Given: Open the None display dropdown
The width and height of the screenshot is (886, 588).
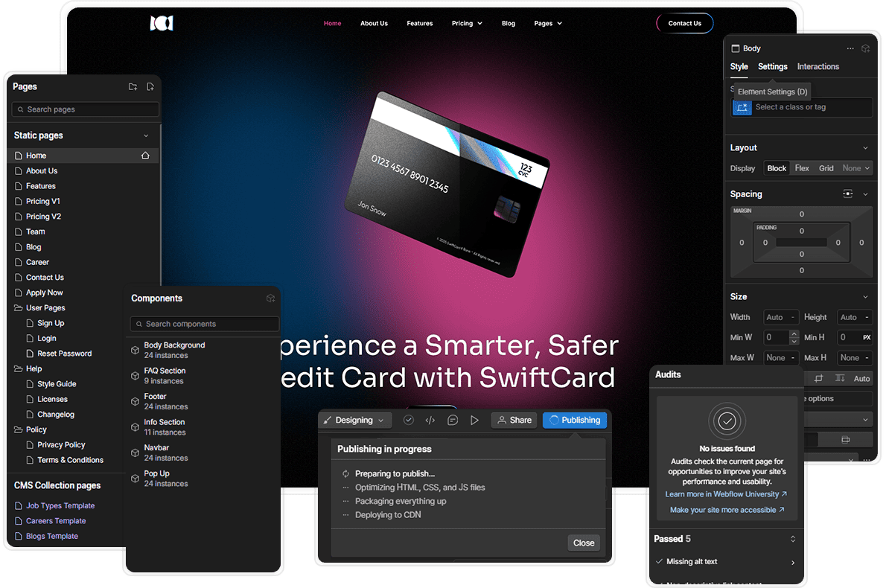Looking at the screenshot, I should click(856, 168).
